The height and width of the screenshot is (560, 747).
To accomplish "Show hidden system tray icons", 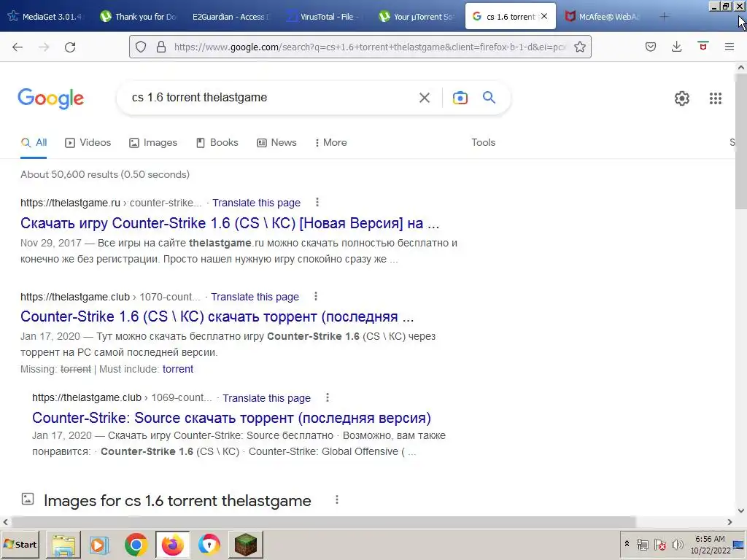I will coord(627,543).
